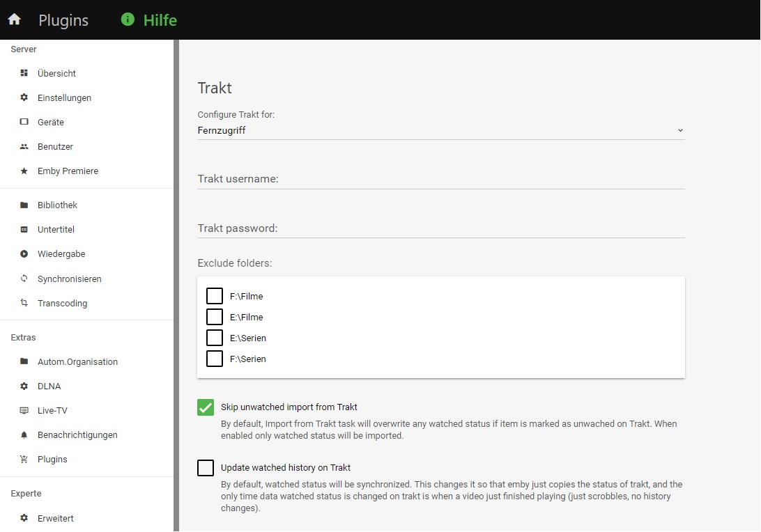Click the Einstellungen gear icon
761x532 pixels.
(x=24, y=97)
